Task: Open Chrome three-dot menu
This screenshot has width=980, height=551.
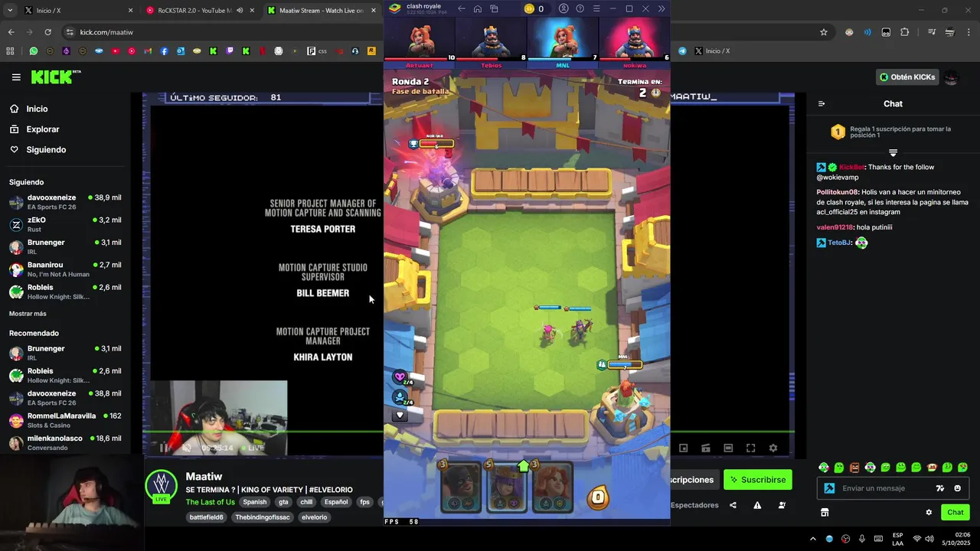Action: tap(968, 32)
